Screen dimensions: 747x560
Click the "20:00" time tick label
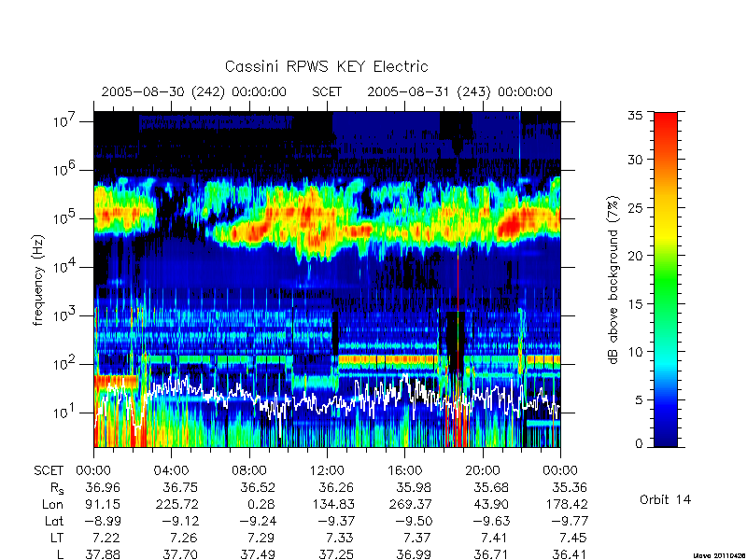pos(482,470)
